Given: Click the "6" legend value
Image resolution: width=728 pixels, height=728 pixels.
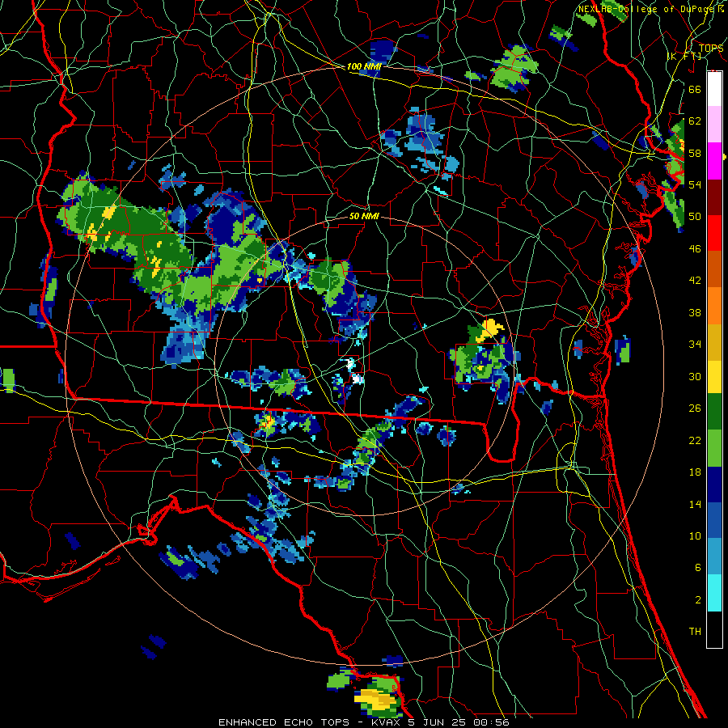Looking at the screenshot, I should click(697, 568).
